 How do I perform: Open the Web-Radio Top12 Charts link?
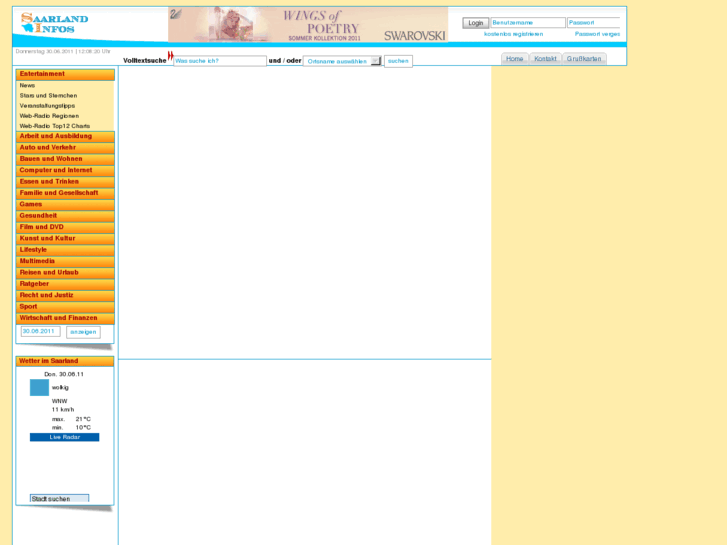[x=55, y=126]
